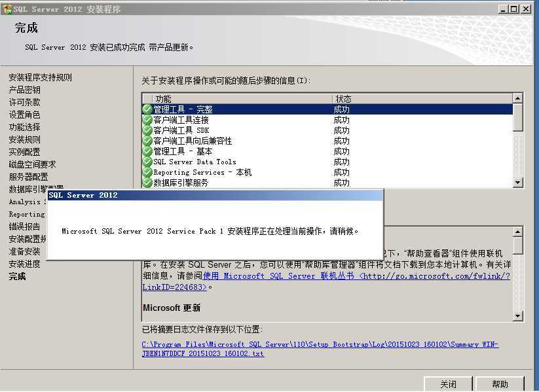Viewport: 539px width, 392px height.
Task: Click success icon for 客户端工具 SDK row
Action: 147,130
